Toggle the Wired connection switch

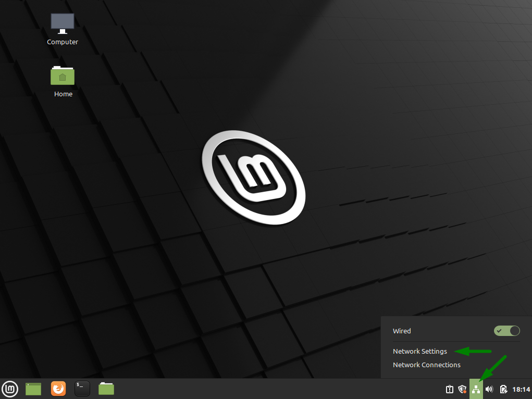coord(507,331)
